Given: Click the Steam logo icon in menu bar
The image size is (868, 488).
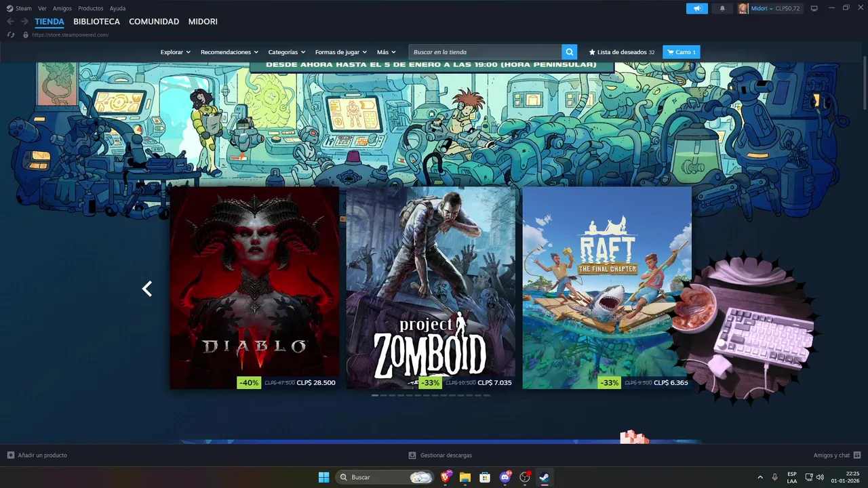Looking at the screenshot, I should tap(9, 8).
